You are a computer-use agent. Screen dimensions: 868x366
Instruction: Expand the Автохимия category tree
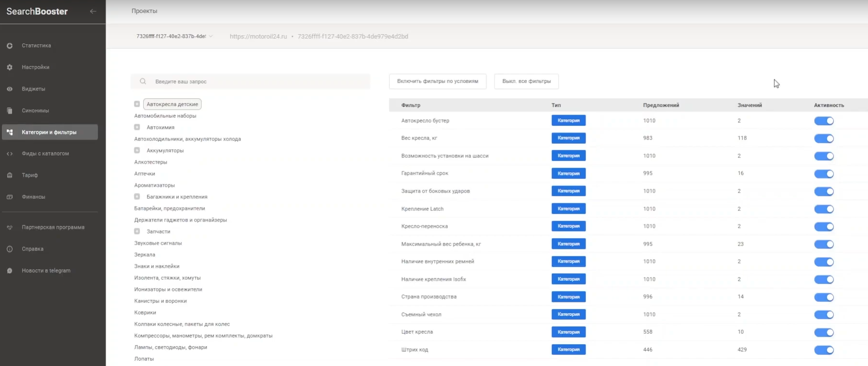click(137, 127)
